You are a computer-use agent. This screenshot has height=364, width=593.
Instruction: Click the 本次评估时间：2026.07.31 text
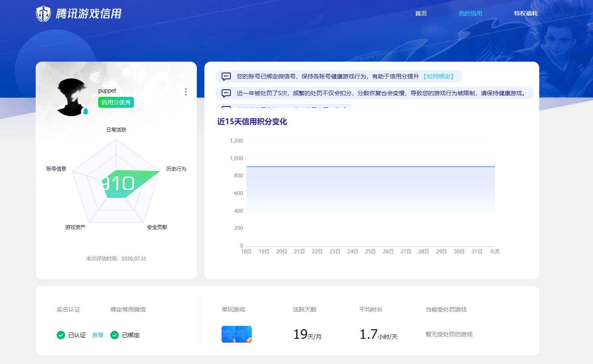tap(116, 258)
